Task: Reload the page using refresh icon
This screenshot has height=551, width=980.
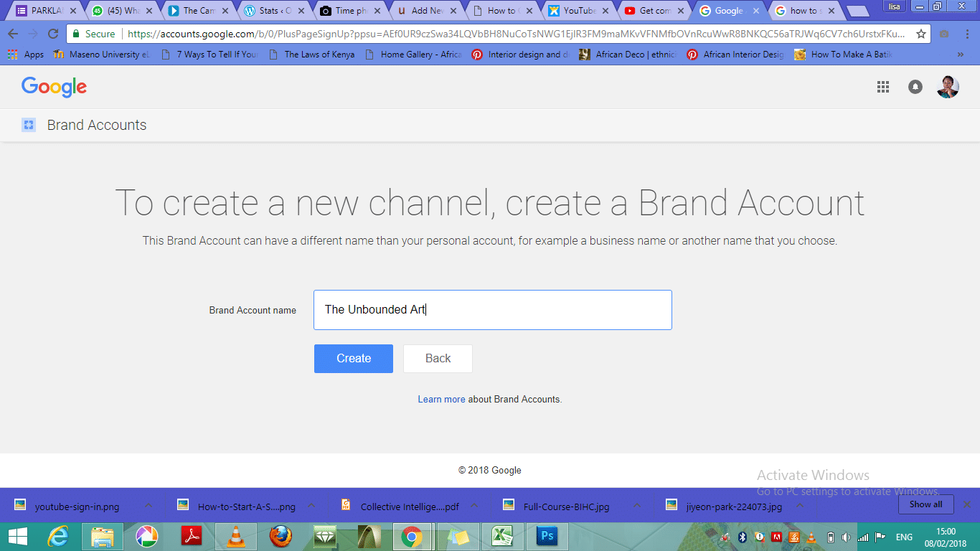Action: (x=53, y=34)
